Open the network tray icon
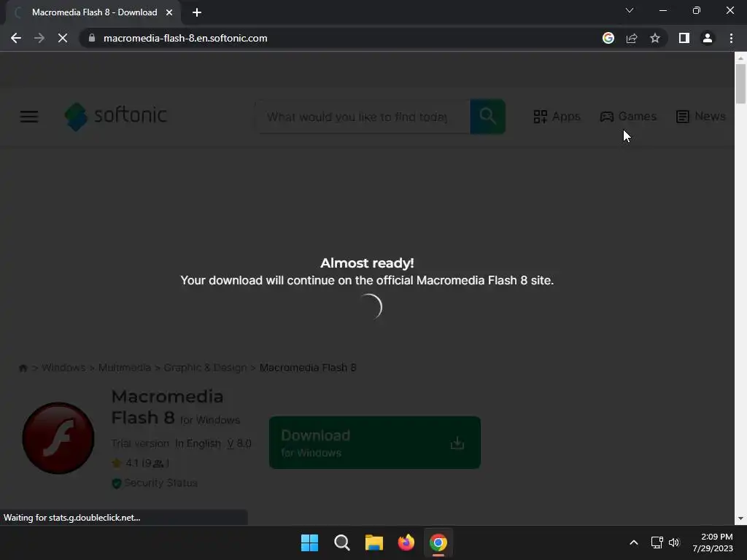Viewport: 747px width, 560px height. tap(657, 542)
